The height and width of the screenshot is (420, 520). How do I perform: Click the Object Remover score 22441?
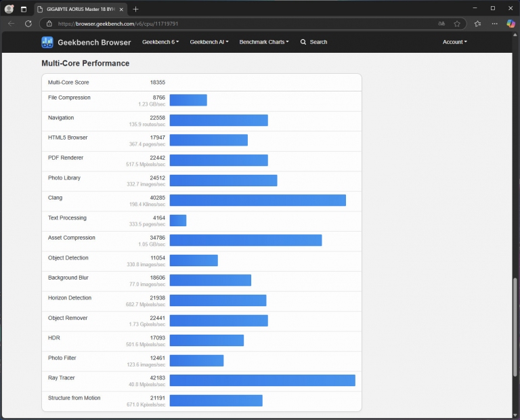tap(158, 318)
